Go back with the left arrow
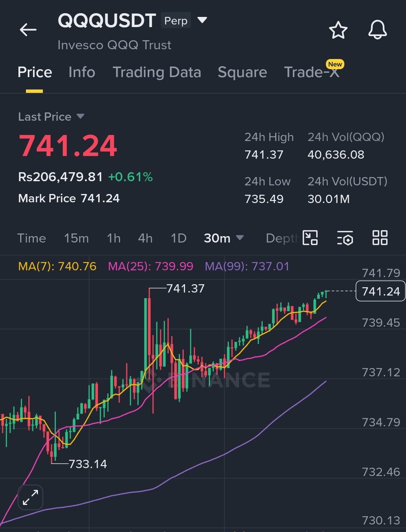 pyautogui.click(x=28, y=30)
